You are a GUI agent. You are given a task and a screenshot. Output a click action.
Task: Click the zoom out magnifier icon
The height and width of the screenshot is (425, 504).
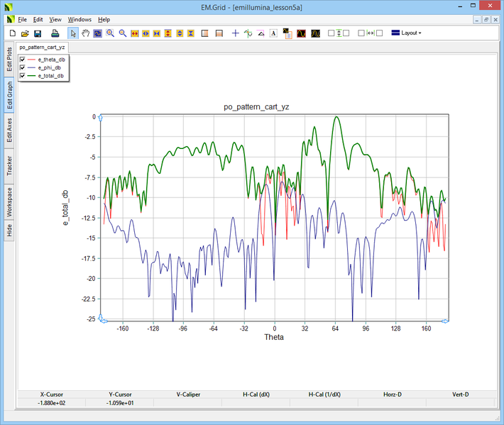(x=122, y=33)
